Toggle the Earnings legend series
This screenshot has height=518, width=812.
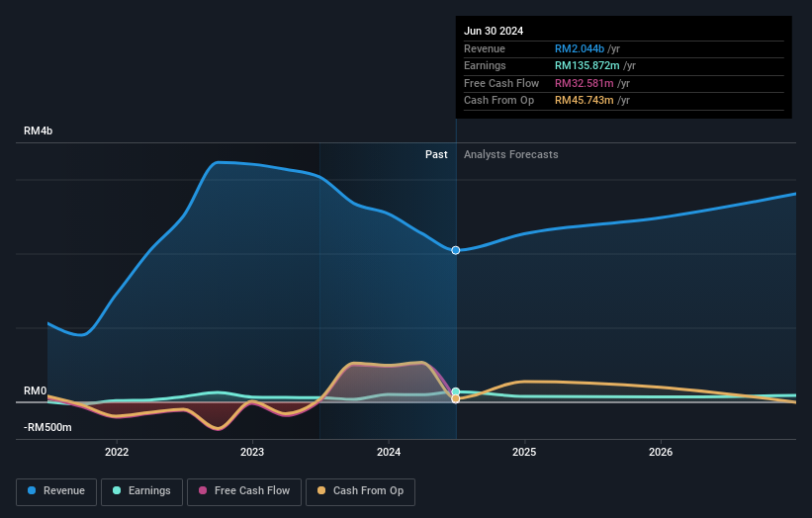click(x=141, y=491)
